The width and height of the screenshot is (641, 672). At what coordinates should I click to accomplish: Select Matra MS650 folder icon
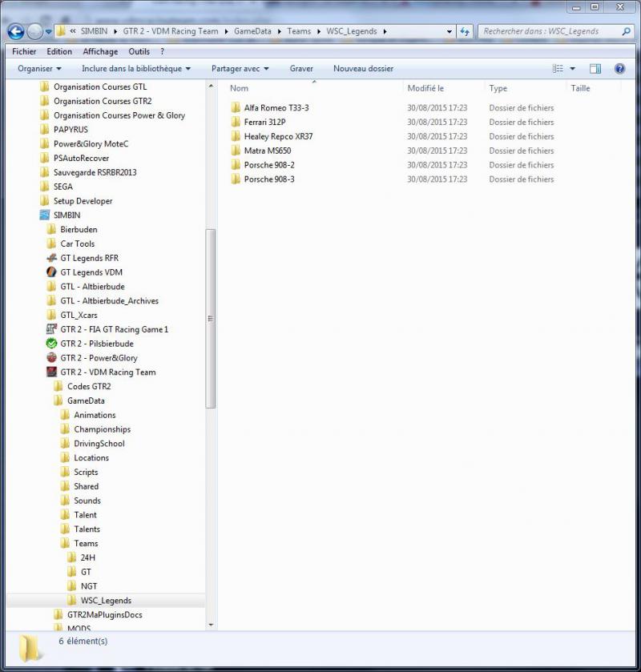tap(236, 151)
